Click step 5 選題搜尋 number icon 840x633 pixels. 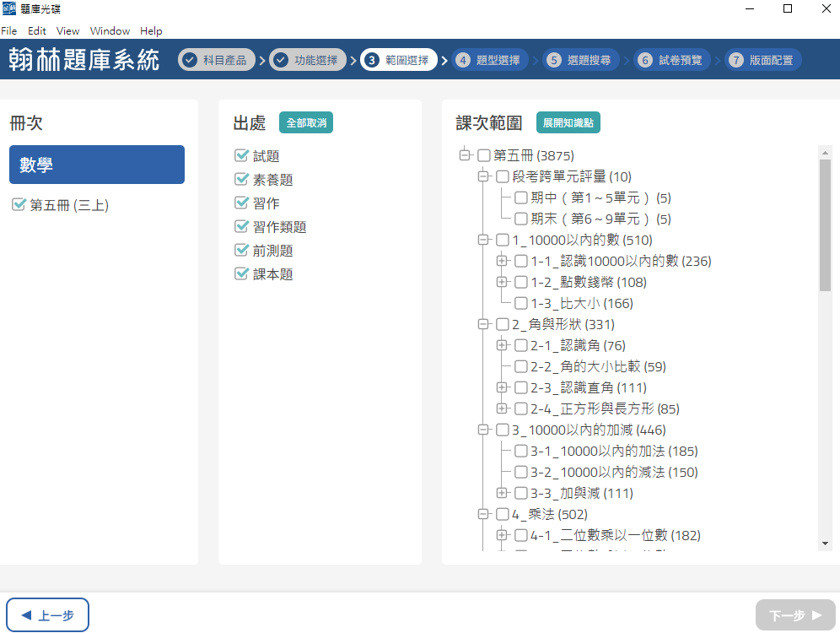click(554, 60)
